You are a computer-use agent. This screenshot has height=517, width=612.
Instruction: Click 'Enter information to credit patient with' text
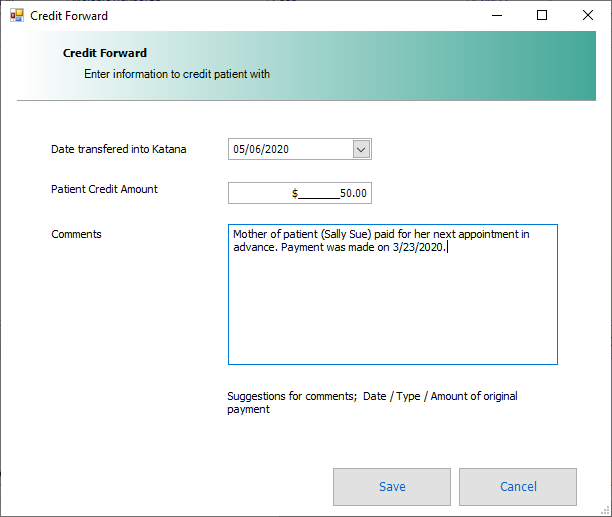[177, 74]
